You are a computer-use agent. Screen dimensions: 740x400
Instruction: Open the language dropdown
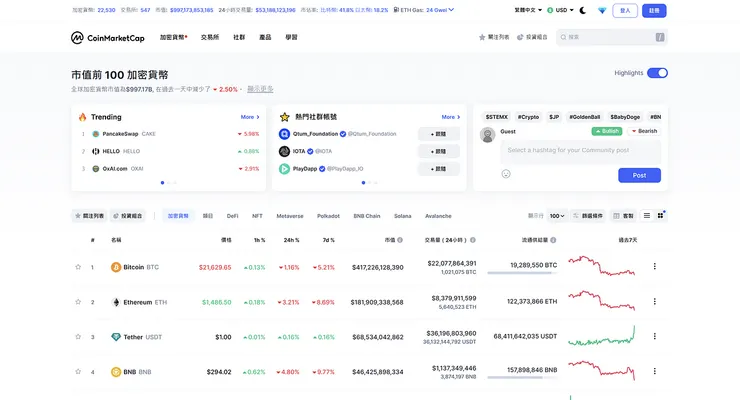point(528,10)
